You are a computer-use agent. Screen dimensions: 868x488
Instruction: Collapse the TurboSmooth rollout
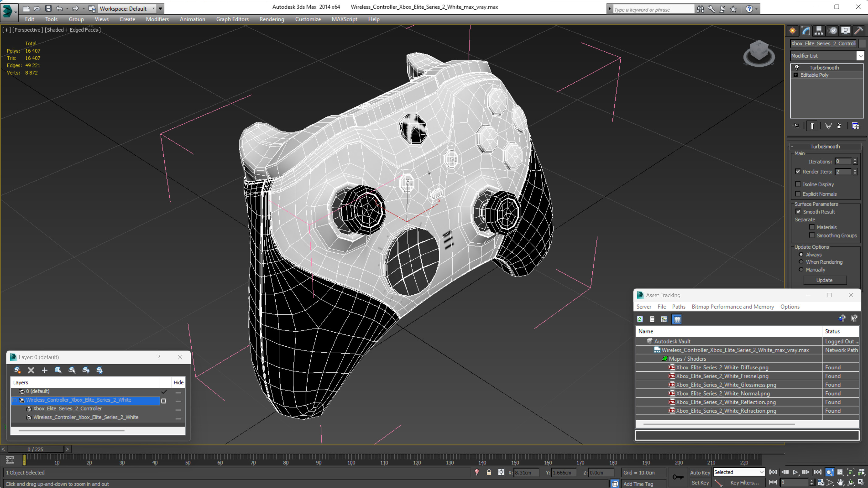(792, 147)
